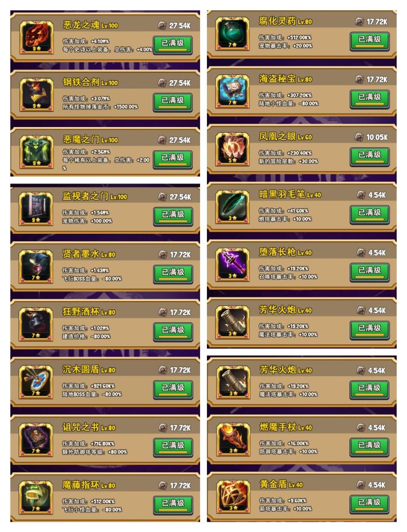Tap the 钢铁合剂 potion item icon

click(x=36, y=95)
